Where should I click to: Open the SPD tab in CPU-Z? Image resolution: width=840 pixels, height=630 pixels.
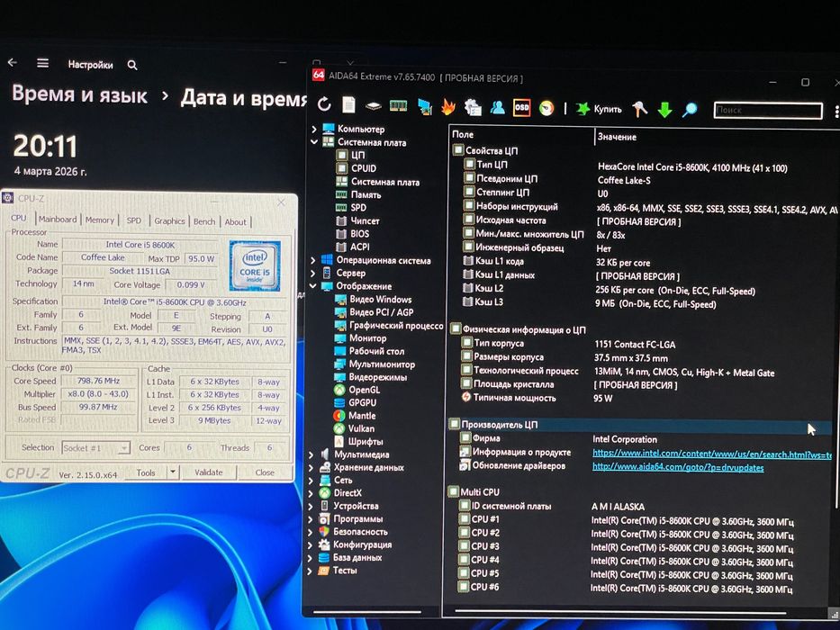click(133, 220)
